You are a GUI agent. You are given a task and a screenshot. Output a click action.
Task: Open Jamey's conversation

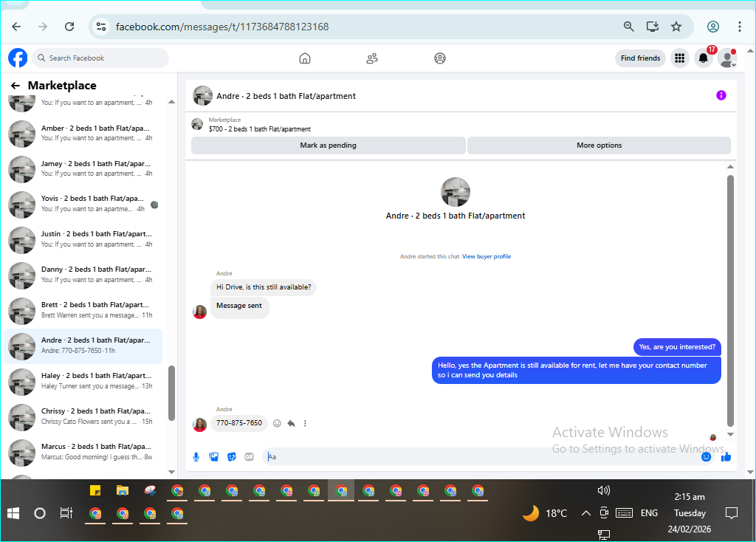tap(83, 169)
